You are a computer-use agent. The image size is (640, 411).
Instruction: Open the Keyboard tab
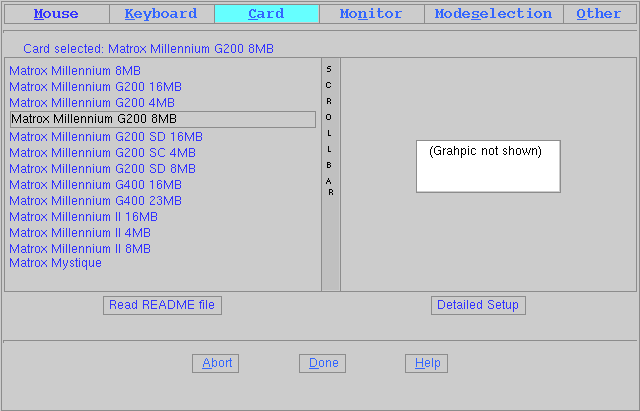pos(161,14)
